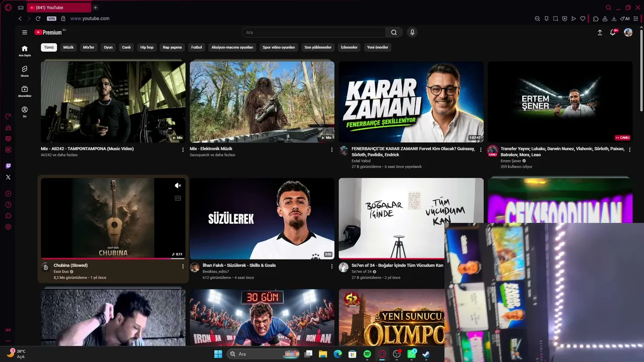This screenshot has width=644, height=362.
Task: Select the Müzik filter chip
Action: [68, 47]
